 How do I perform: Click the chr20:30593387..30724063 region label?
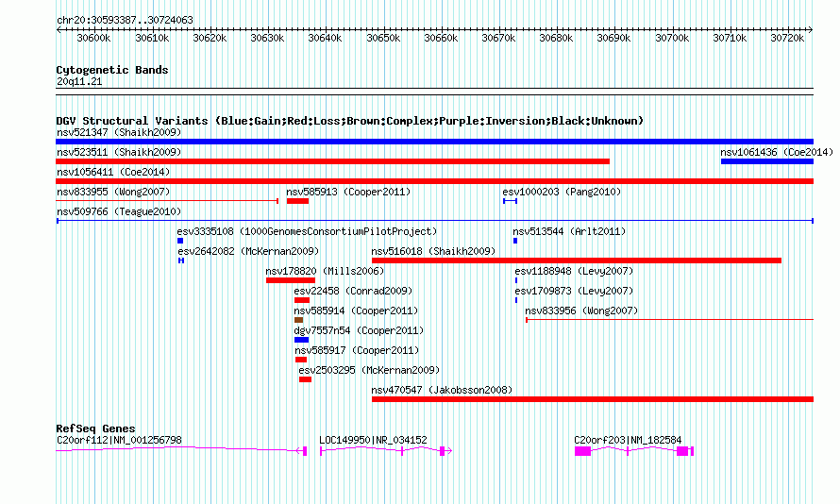click(x=125, y=21)
